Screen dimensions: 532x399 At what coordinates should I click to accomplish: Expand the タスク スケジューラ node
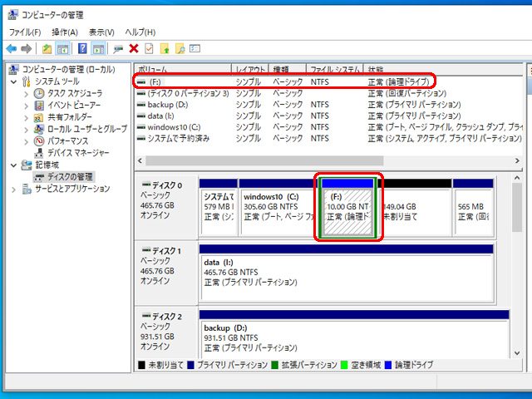[x=26, y=94]
